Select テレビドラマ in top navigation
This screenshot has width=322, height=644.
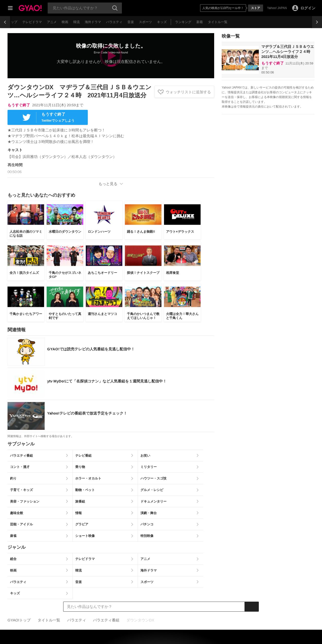32,22
